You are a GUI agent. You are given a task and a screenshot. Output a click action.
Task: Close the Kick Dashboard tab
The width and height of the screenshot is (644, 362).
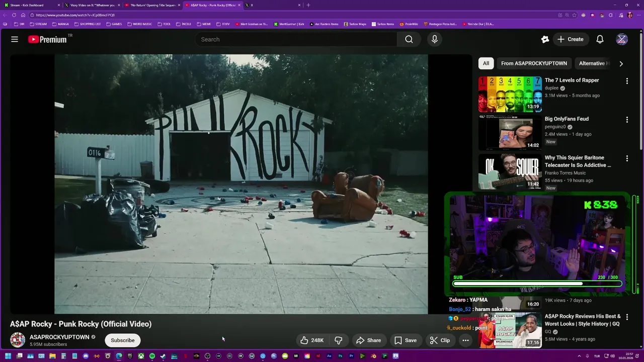59,5
